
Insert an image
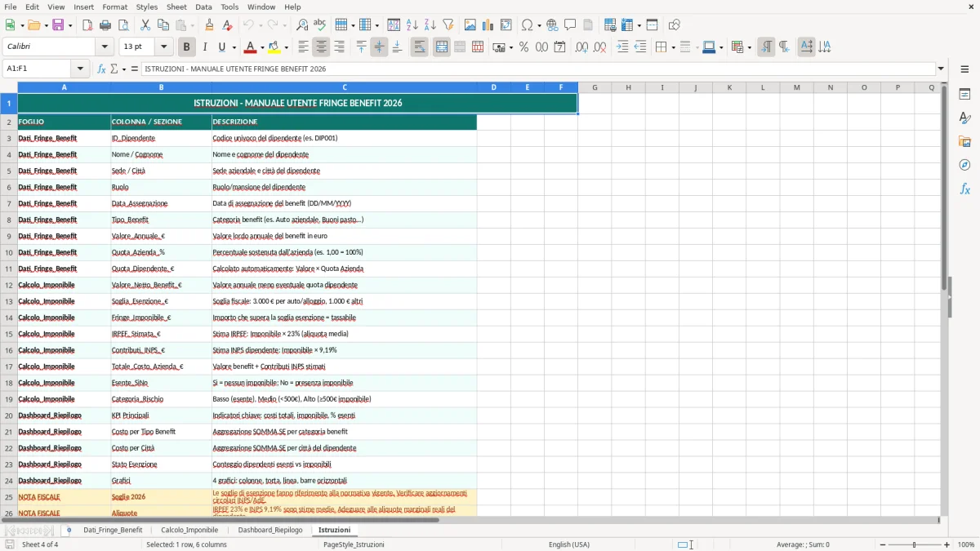(x=470, y=25)
